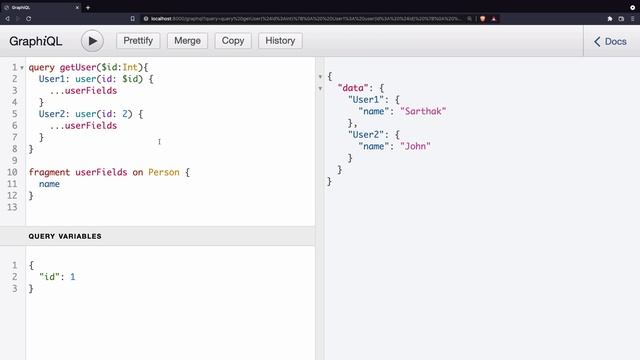This screenshot has height=360, width=640.
Task: Click the "User2" key in results
Action: click(366, 135)
